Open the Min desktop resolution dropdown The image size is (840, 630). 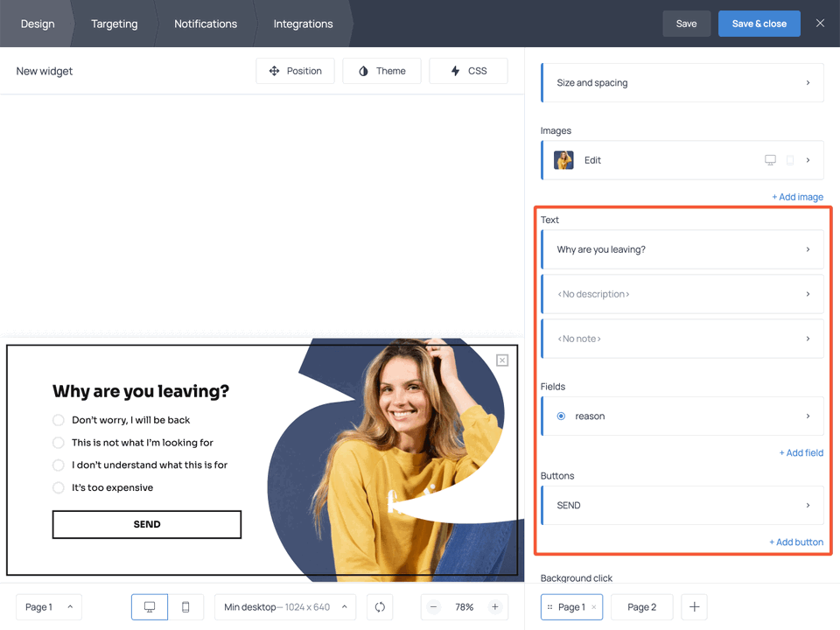pyautogui.click(x=284, y=606)
